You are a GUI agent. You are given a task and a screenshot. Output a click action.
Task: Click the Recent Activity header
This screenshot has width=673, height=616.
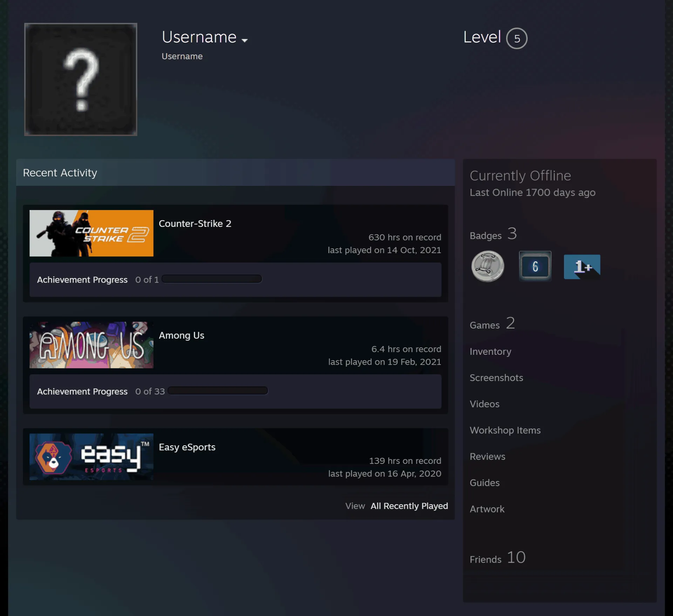point(235,172)
